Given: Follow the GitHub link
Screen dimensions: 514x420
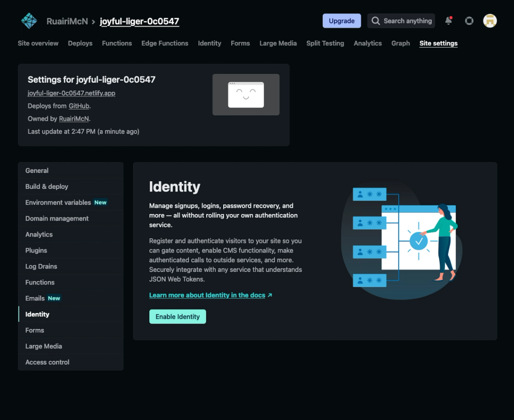Looking at the screenshot, I should 79,106.
